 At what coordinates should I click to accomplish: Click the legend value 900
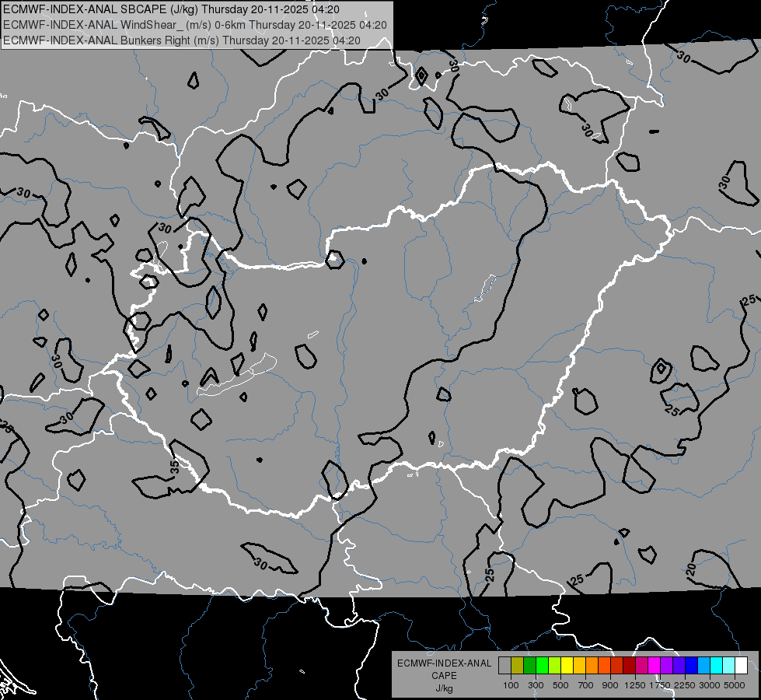click(x=610, y=685)
